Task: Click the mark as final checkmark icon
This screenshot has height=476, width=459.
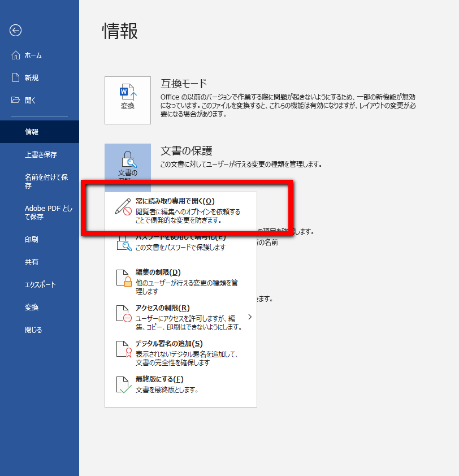Action: 124,385
